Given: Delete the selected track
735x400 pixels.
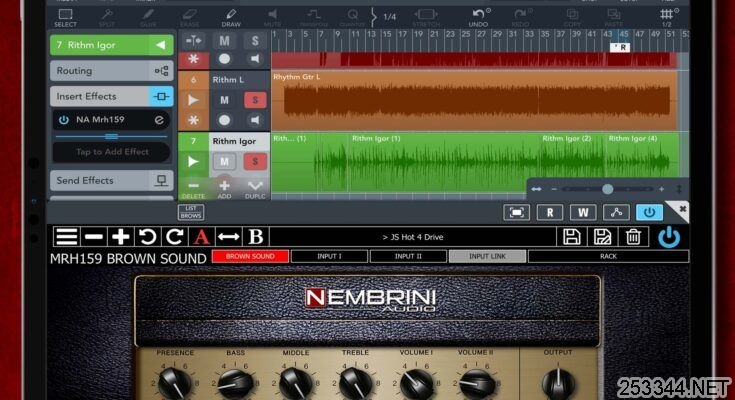Looking at the screenshot, I should 193,189.
